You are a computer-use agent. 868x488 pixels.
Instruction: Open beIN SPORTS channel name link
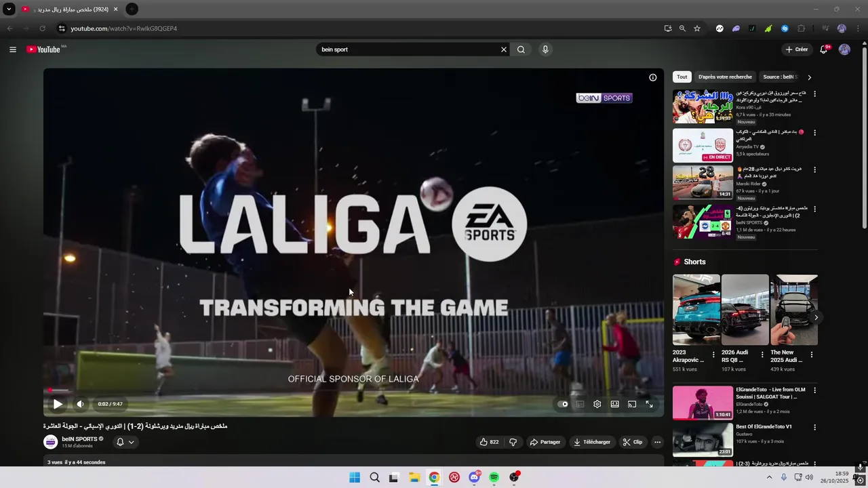(79, 439)
